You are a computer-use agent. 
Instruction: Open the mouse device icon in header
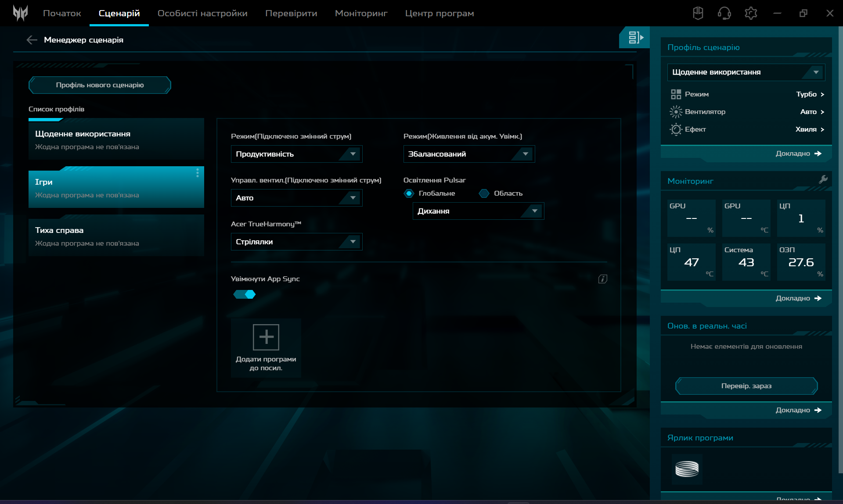[x=698, y=13]
